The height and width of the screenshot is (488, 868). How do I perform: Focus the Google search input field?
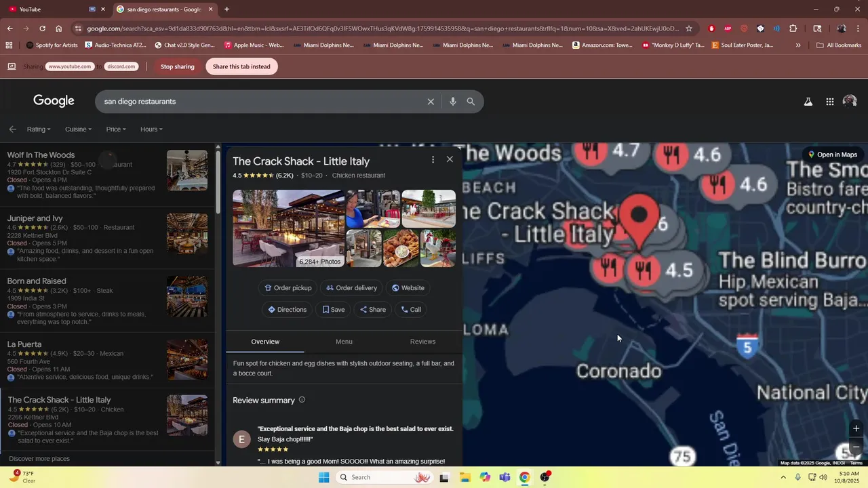(261, 102)
